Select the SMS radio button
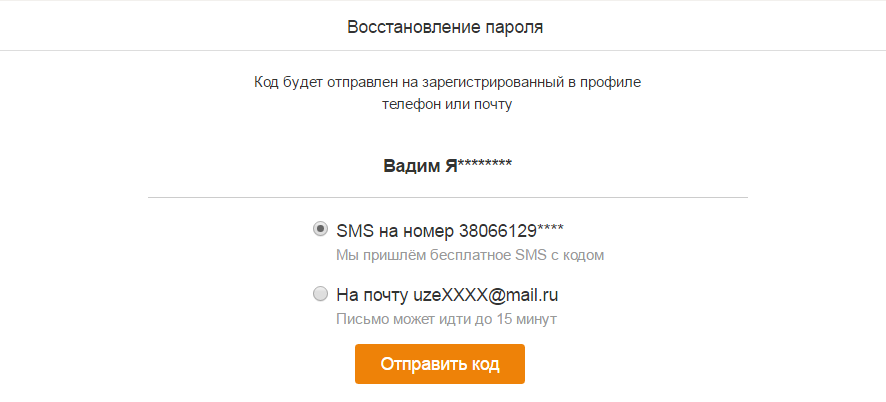This screenshot has width=886, height=402. tap(320, 229)
